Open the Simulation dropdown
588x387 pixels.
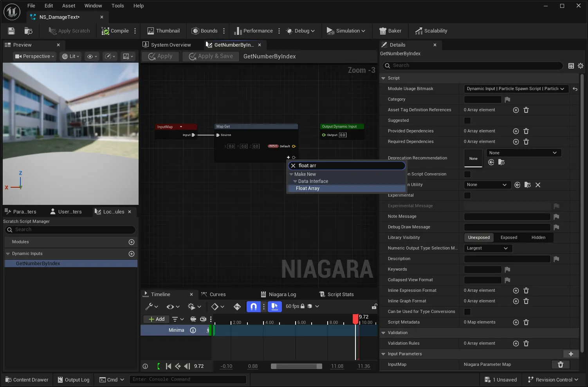pyautogui.click(x=346, y=31)
